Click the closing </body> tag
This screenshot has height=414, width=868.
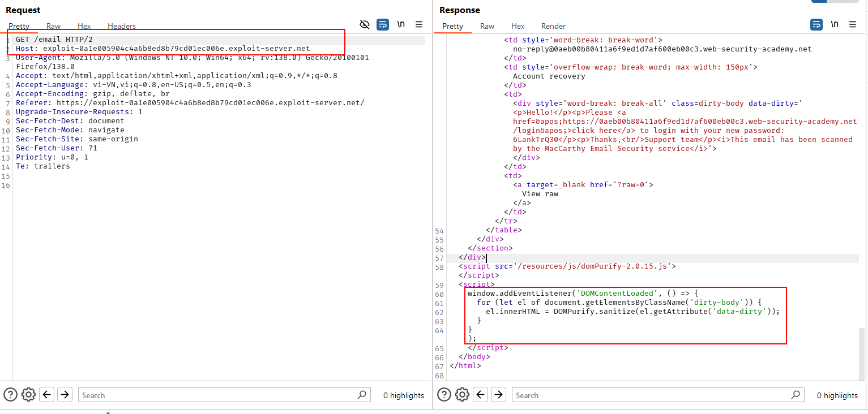474,357
